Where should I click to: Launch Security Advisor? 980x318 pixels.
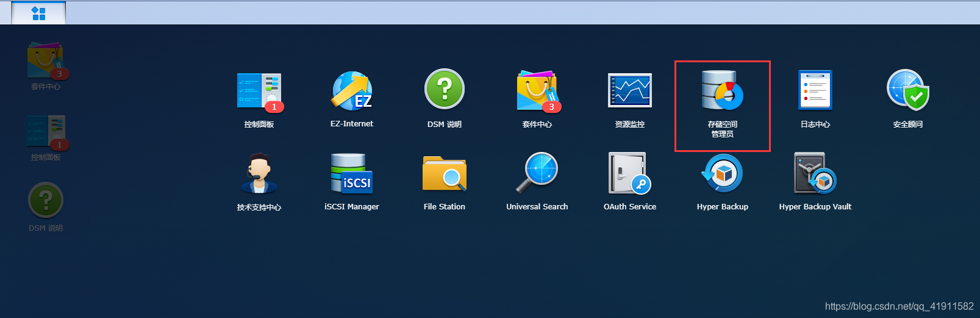tap(908, 90)
